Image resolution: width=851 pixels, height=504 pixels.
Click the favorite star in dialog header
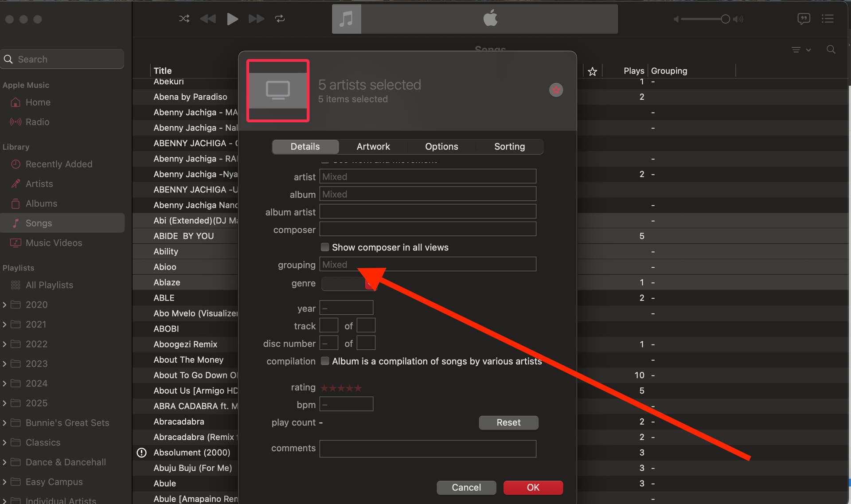pos(556,90)
